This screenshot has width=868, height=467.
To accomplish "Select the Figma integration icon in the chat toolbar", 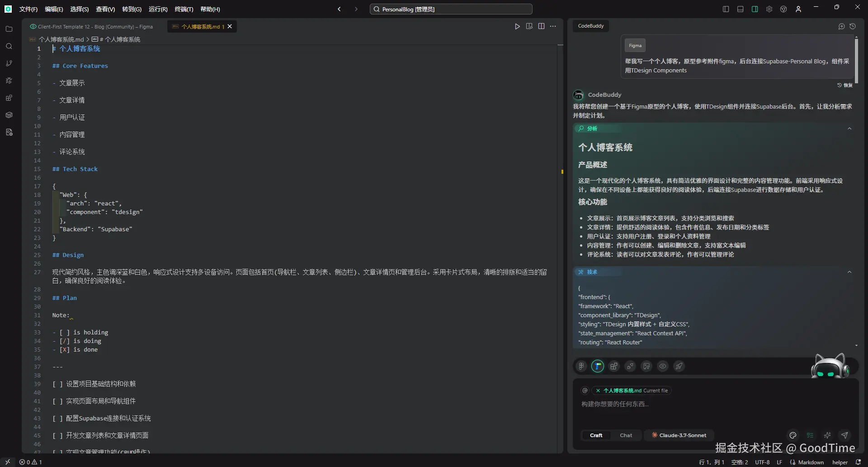I will (x=581, y=367).
